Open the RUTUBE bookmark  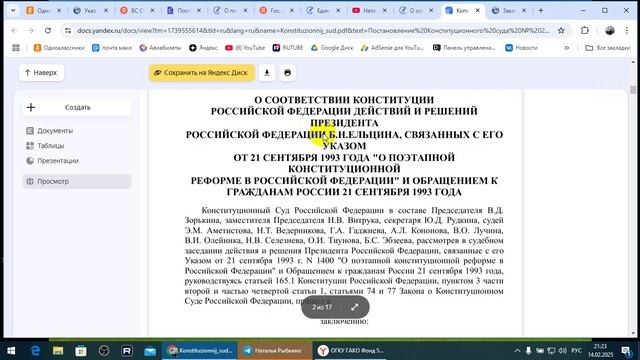pos(288,48)
